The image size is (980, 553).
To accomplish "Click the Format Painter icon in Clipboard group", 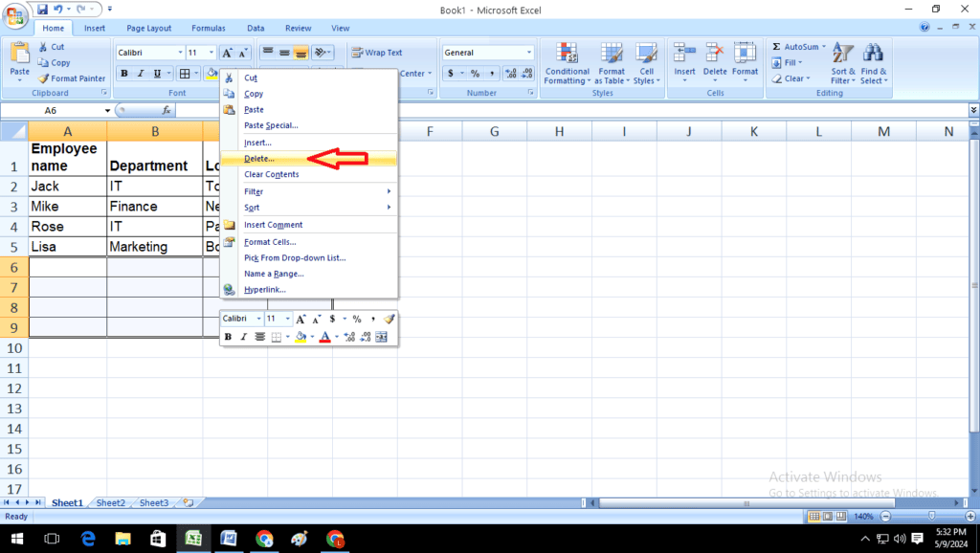I will click(44, 78).
